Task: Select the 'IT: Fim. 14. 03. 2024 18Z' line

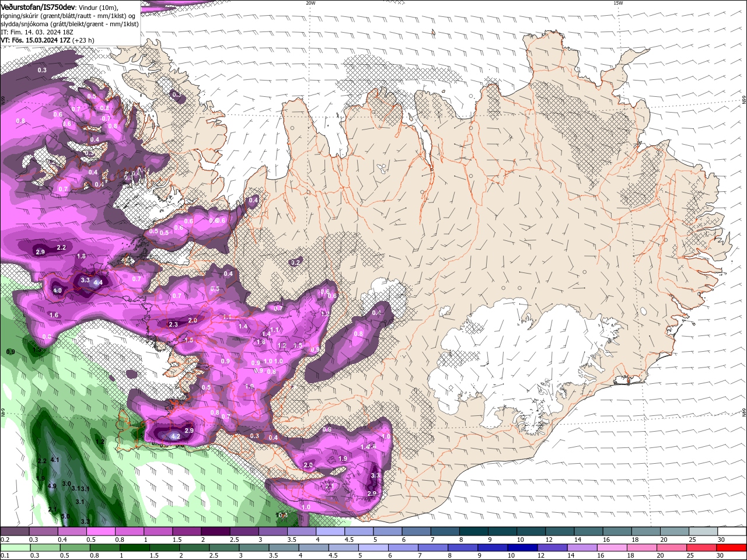Action: point(37,32)
